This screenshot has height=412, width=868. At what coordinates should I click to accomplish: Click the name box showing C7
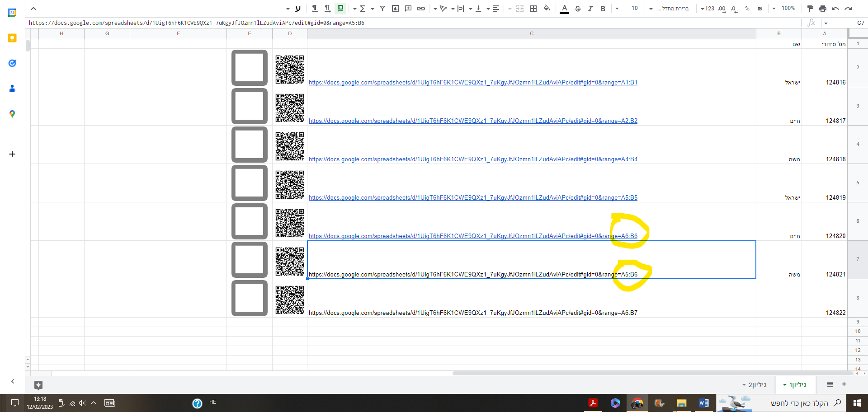(x=861, y=23)
